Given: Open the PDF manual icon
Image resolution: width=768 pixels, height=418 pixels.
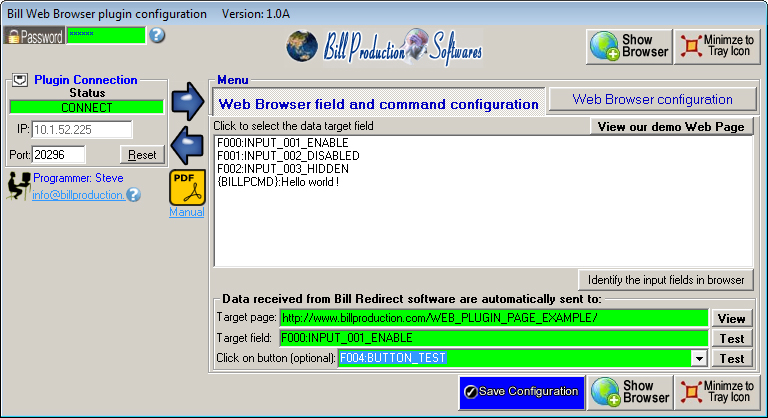Looking at the screenshot, I should click(x=187, y=187).
